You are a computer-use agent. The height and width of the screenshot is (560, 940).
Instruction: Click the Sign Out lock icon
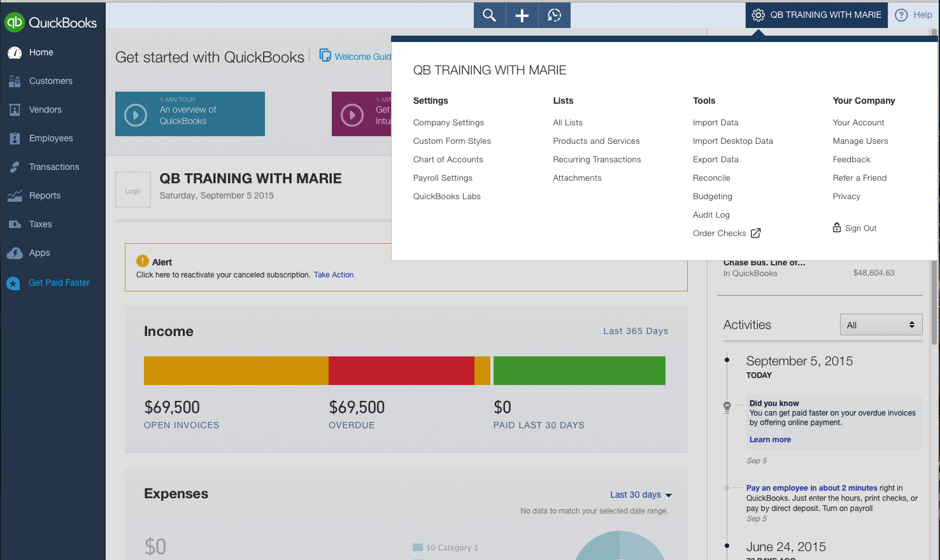pyautogui.click(x=837, y=227)
